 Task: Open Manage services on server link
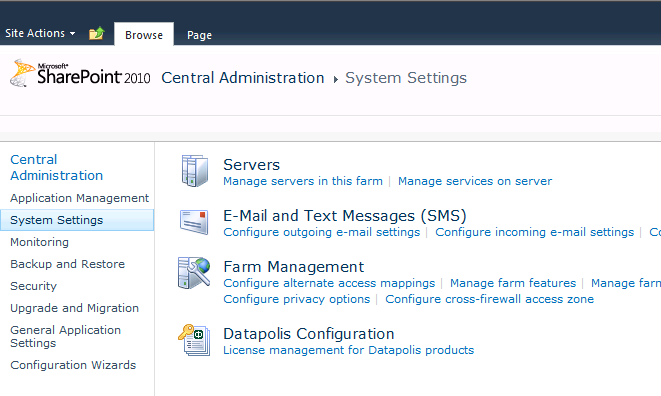[x=475, y=181]
